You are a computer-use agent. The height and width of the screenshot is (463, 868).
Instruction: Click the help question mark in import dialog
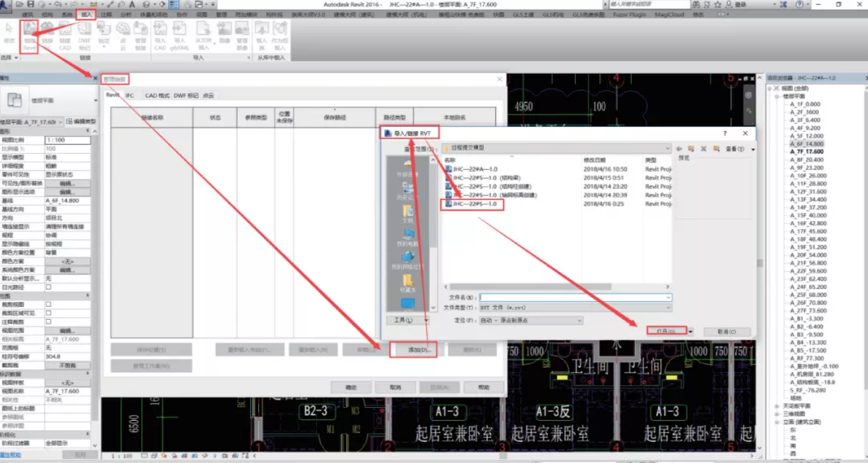(725, 134)
